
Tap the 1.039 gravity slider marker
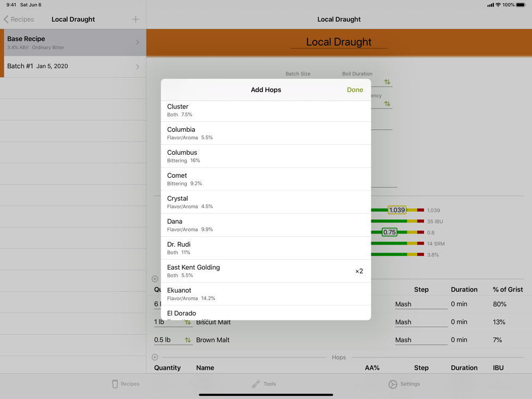click(397, 210)
